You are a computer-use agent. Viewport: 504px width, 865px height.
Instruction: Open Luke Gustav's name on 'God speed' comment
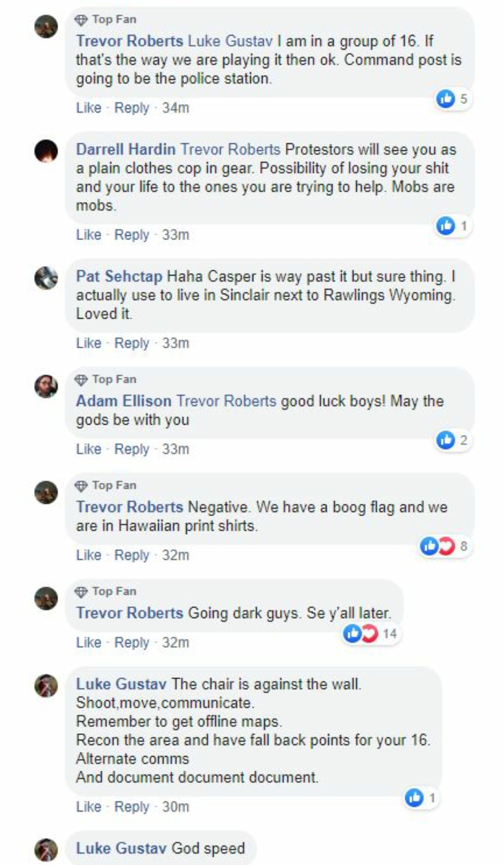121,848
